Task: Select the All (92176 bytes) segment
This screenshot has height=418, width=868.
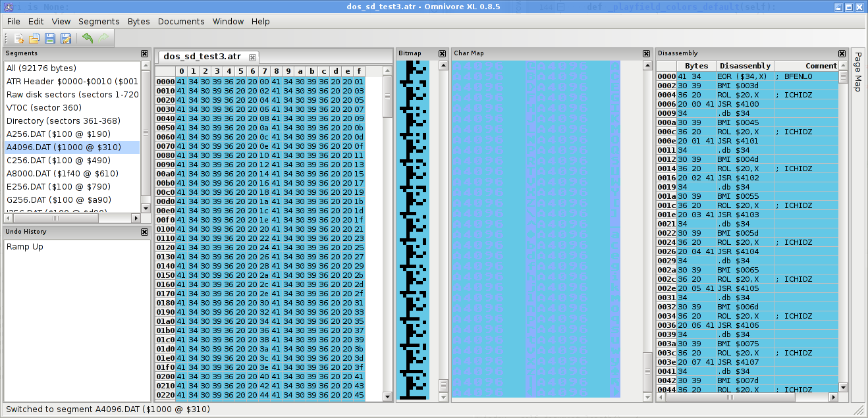Action: point(72,68)
